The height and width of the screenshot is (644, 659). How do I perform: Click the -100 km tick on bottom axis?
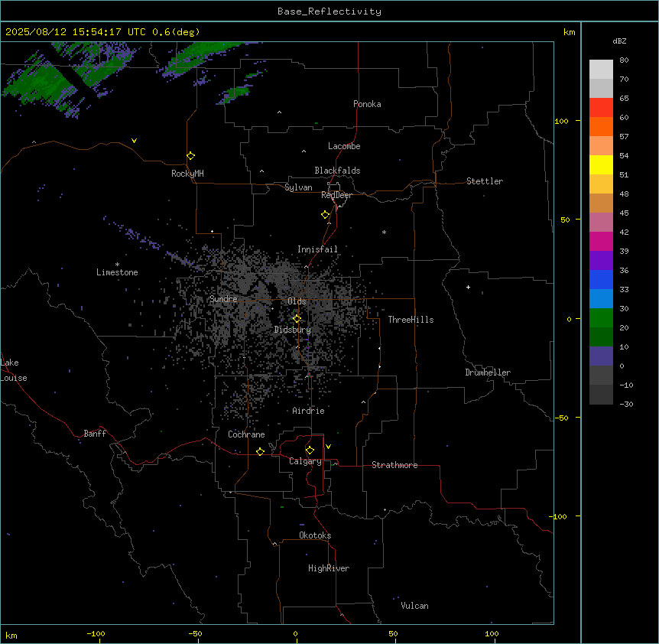[x=96, y=633]
